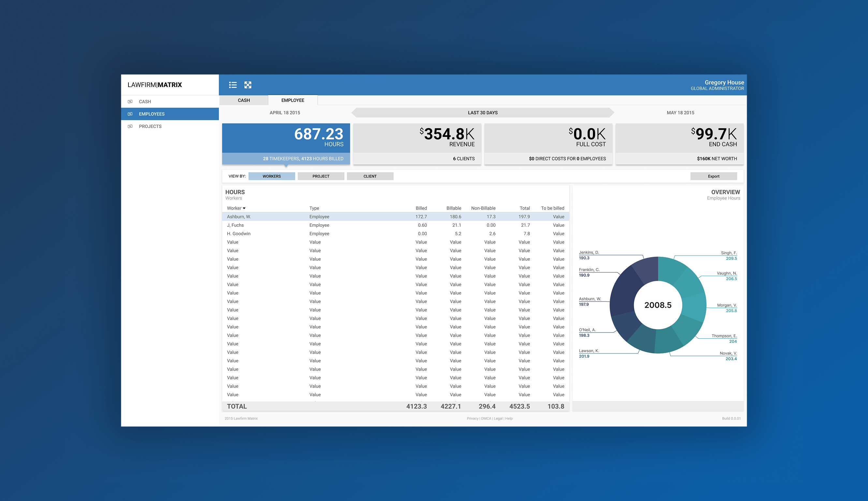View hours by Workers
The image size is (868, 501).
click(x=272, y=176)
